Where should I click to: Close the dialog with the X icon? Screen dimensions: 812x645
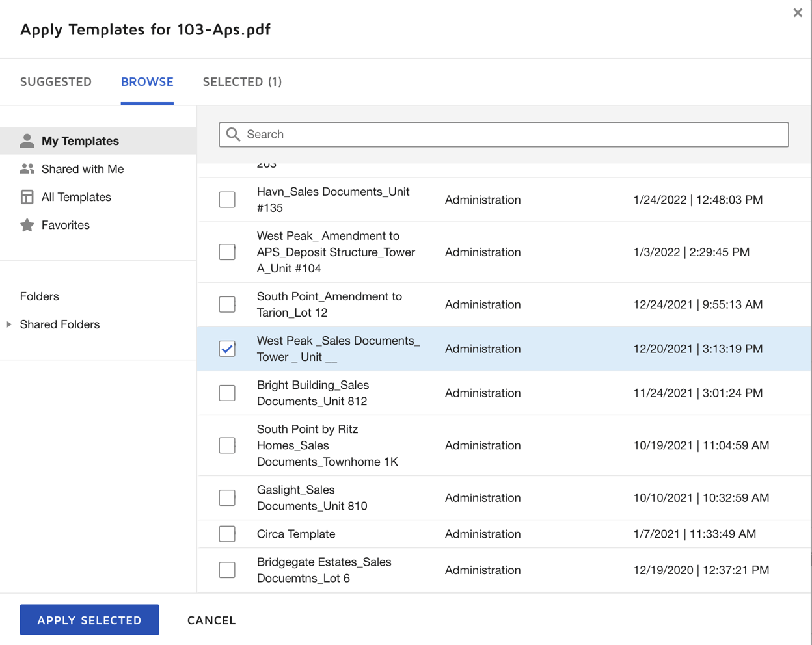798,12
